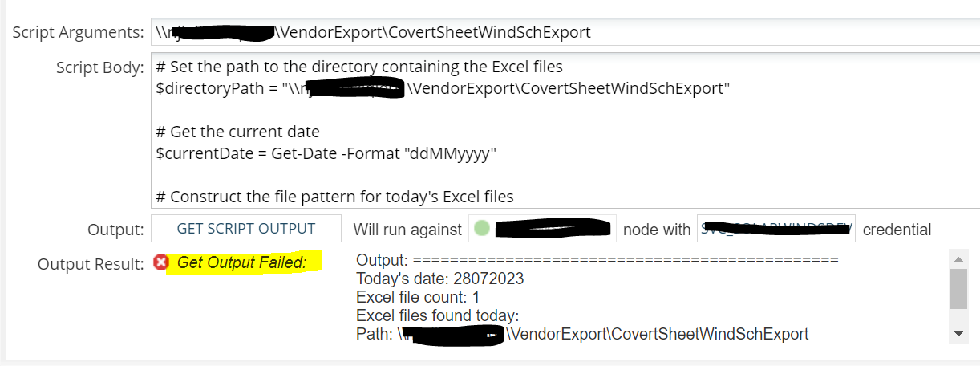Click the output scrollbar down arrow

coord(958,333)
